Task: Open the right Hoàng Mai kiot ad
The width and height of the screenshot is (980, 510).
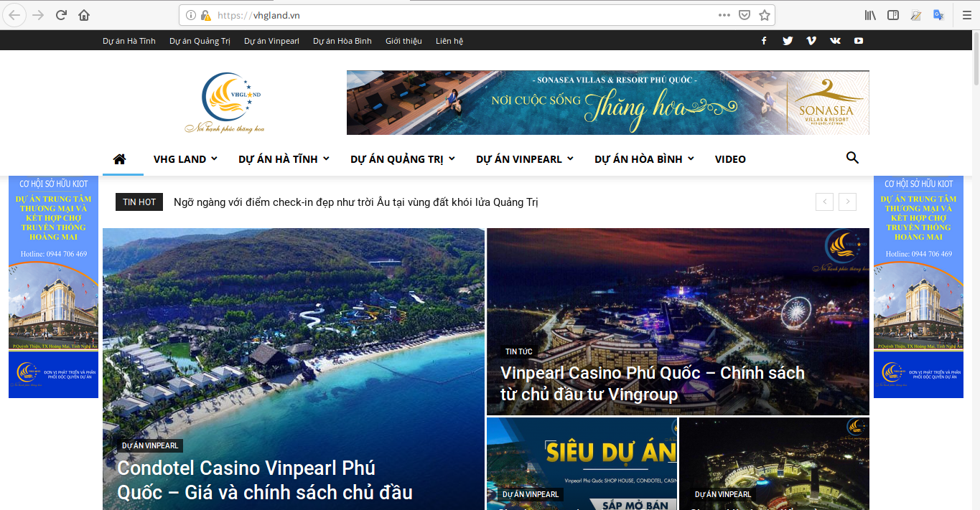Action: point(918,287)
